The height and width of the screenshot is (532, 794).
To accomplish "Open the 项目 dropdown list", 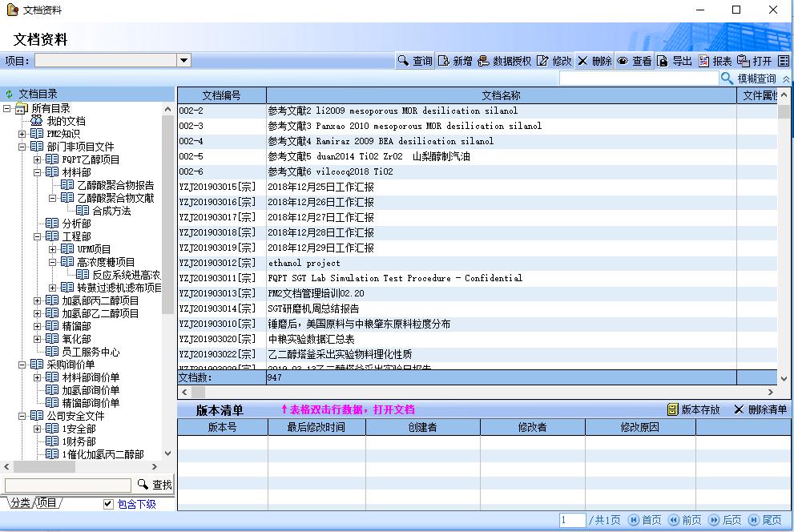I will click(x=183, y=60).
